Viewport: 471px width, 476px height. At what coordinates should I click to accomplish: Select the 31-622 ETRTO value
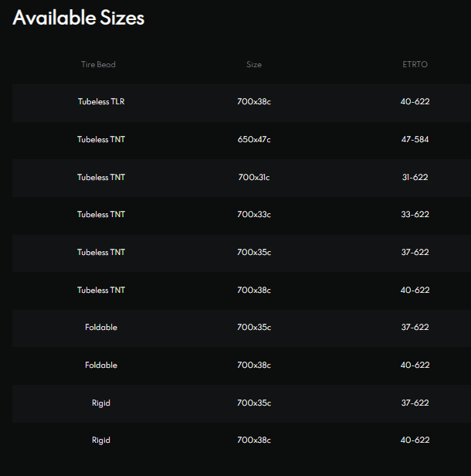[415, 178]
